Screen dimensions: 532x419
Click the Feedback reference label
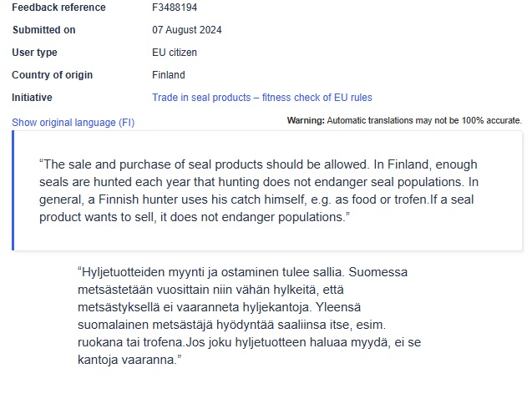pos(58,8)
